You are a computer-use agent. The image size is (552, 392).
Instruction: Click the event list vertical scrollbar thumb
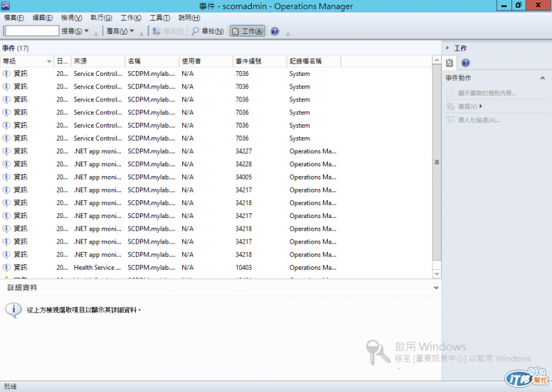tap(437, 162)
